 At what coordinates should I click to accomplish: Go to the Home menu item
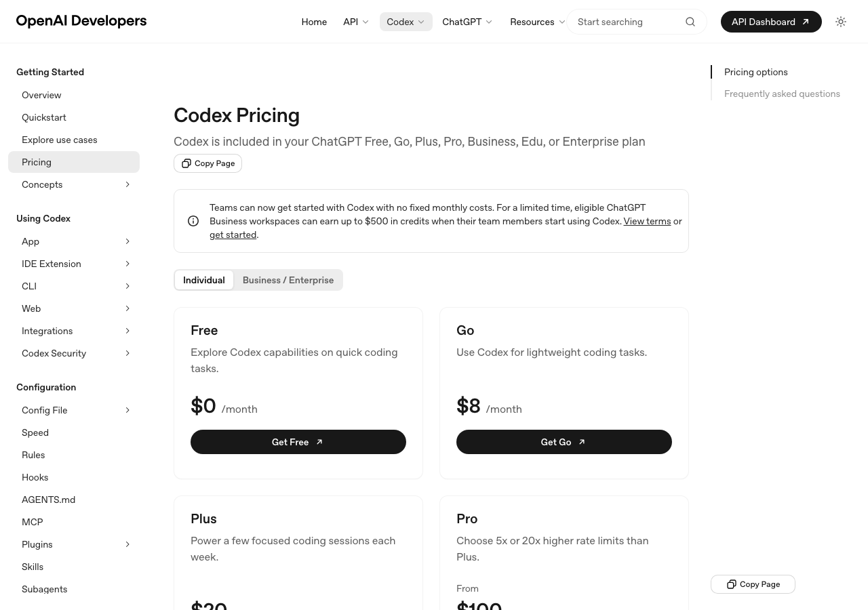click(314, 22)
